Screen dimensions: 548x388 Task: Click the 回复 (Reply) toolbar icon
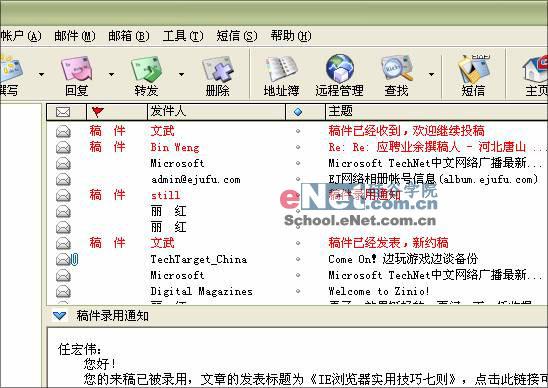(76, 69)
